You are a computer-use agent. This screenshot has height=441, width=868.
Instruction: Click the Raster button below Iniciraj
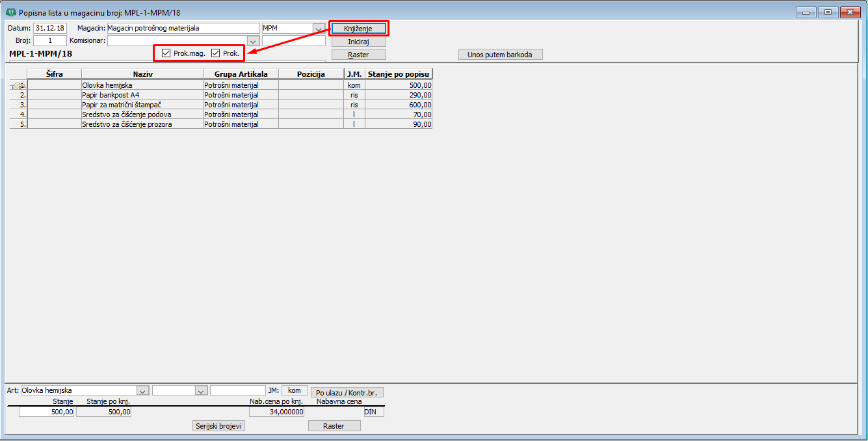click(359, 55)
